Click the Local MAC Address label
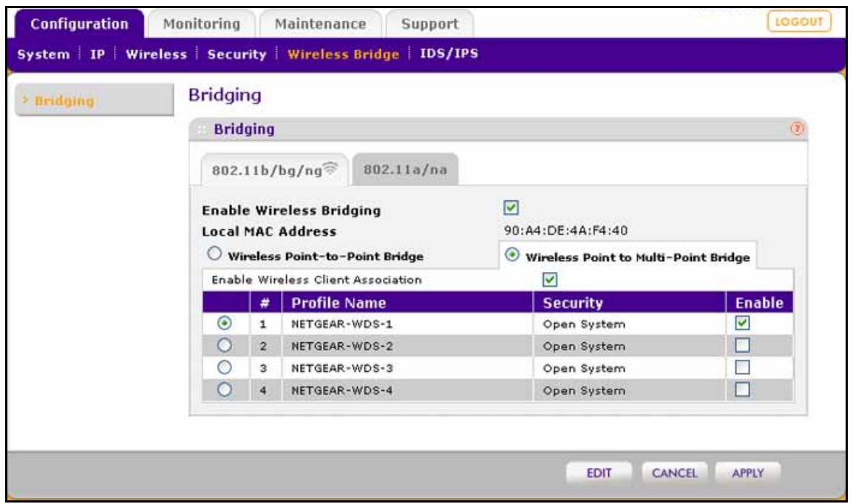The image size is (853, 504). pyautogui.click(x=269, y=231)
